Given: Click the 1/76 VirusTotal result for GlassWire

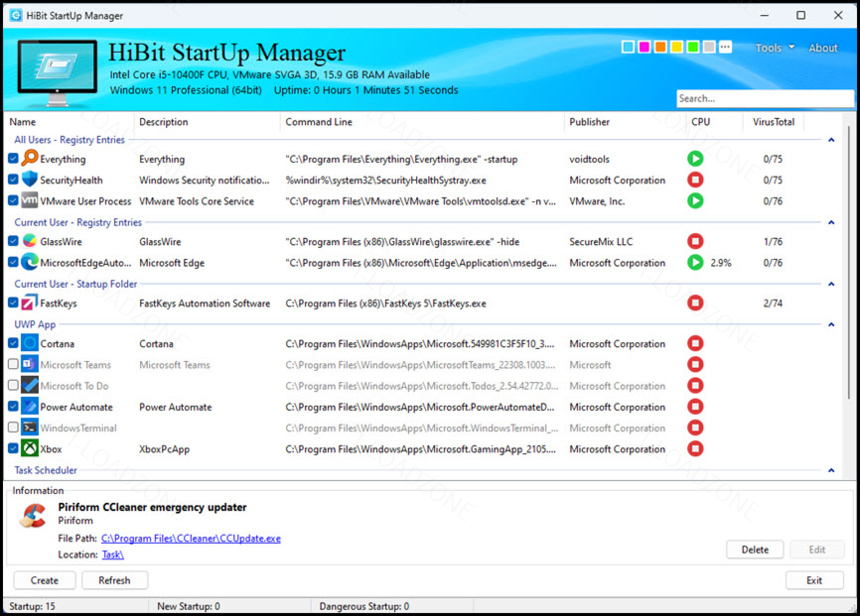Looking at the screenshot, I should 773,241.
